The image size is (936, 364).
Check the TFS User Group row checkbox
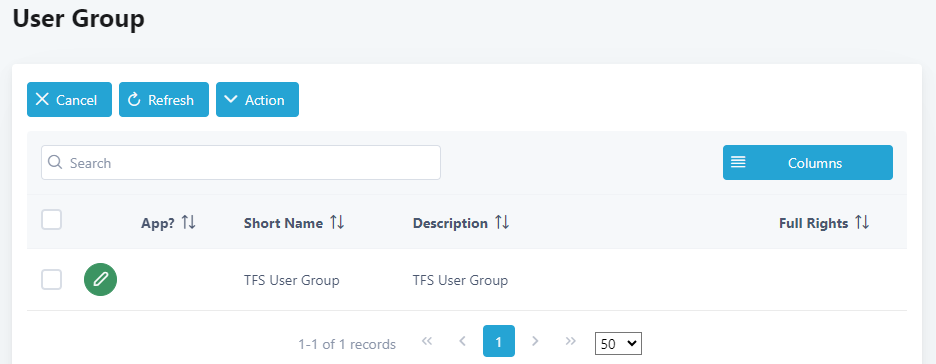pos(51,279)
